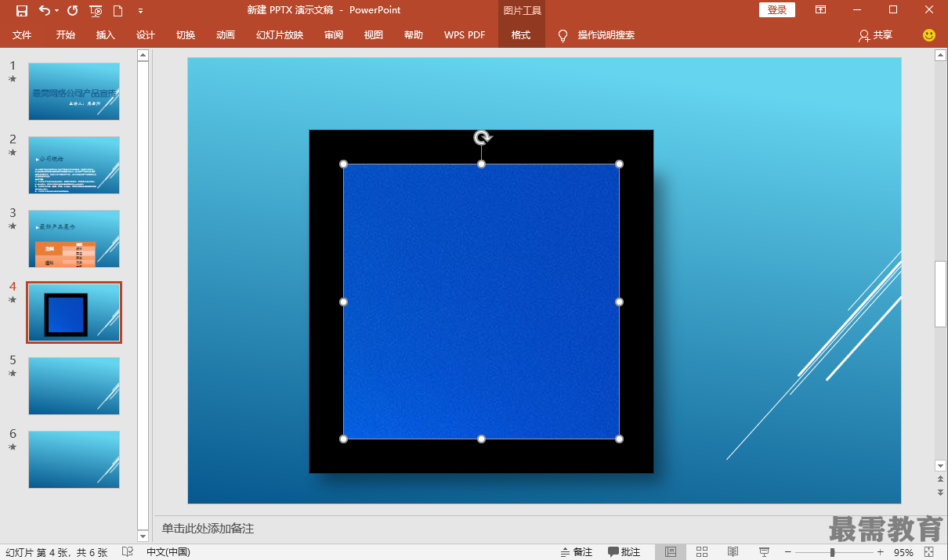Open the WPS PDF tab
This screenshot has height=560, width=948.
click(465, 35)
